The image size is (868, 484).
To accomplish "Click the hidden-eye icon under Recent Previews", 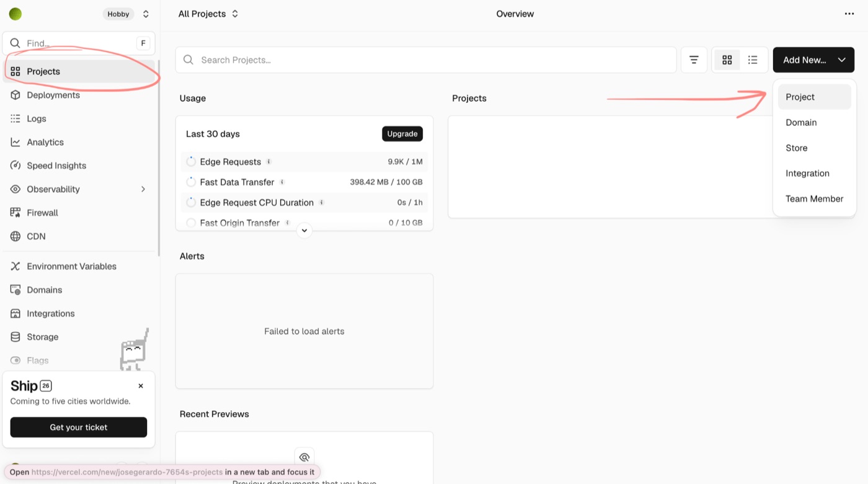I will 304,457.
